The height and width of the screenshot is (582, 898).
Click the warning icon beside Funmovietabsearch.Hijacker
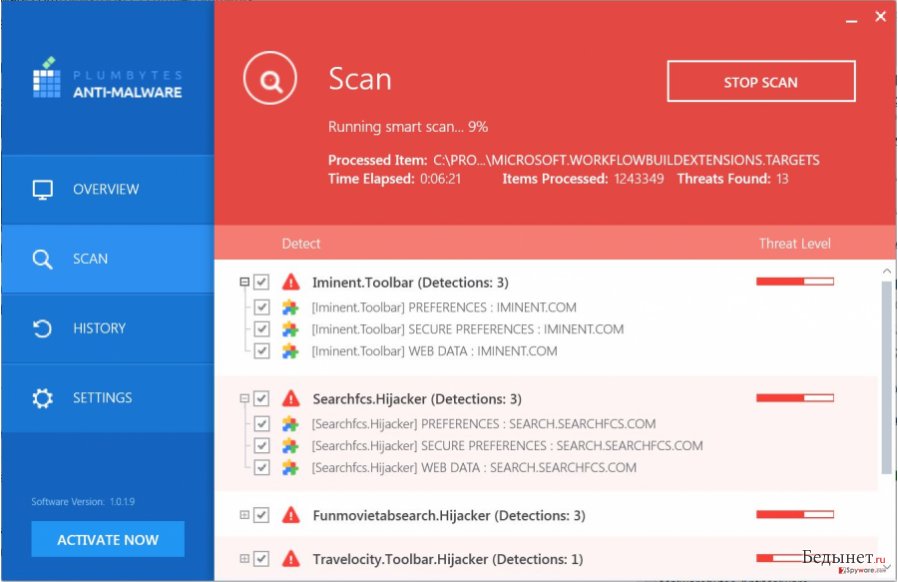click(291, 515)
